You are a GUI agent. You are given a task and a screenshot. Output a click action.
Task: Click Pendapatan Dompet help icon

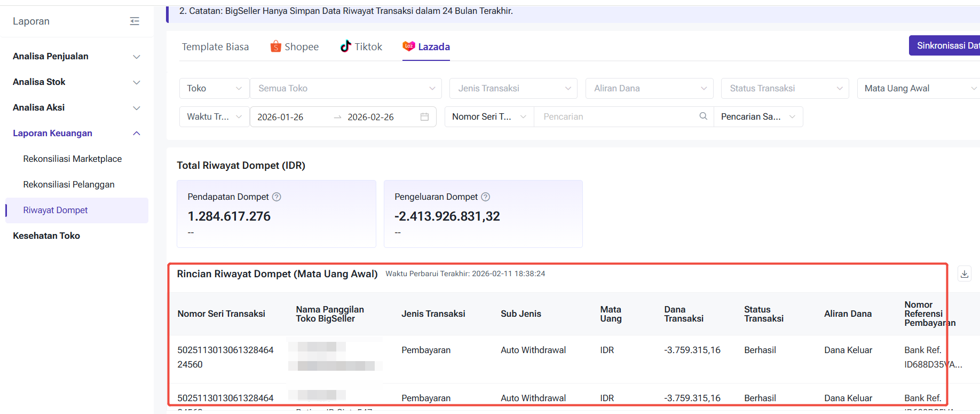[x=276, y=197]
